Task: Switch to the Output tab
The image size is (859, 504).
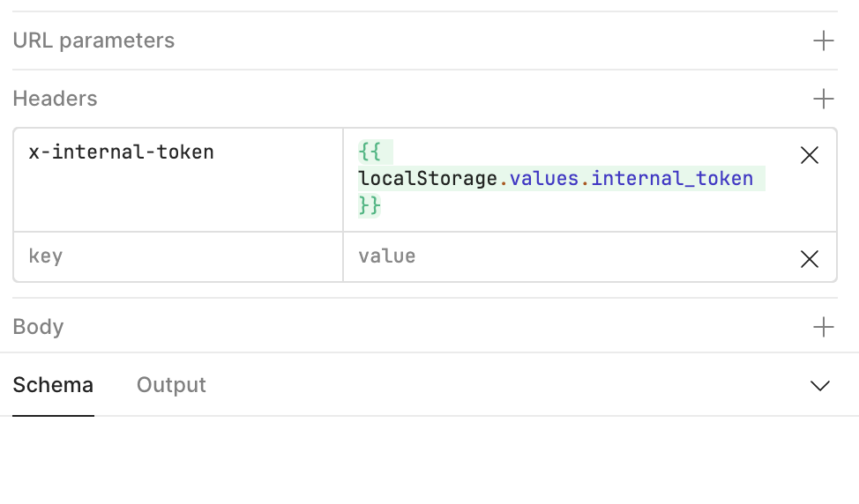Action: pos(171,385)
